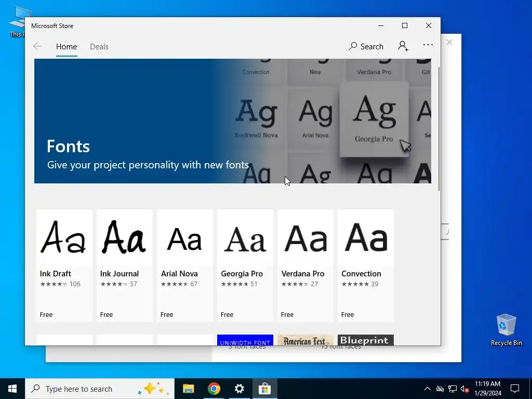Click the Ink Journal title text
Image resolution: width=532 pixels, height=399 pixels.
[119, 273]
